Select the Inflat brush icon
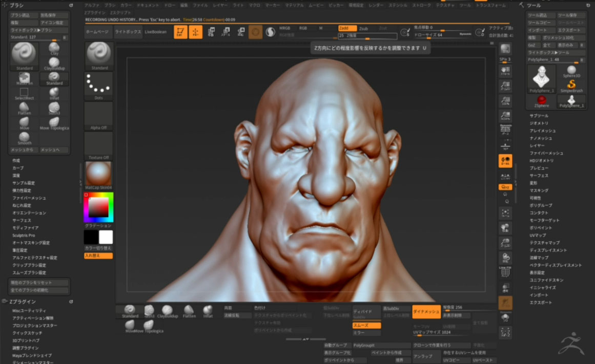 point(54,92)
